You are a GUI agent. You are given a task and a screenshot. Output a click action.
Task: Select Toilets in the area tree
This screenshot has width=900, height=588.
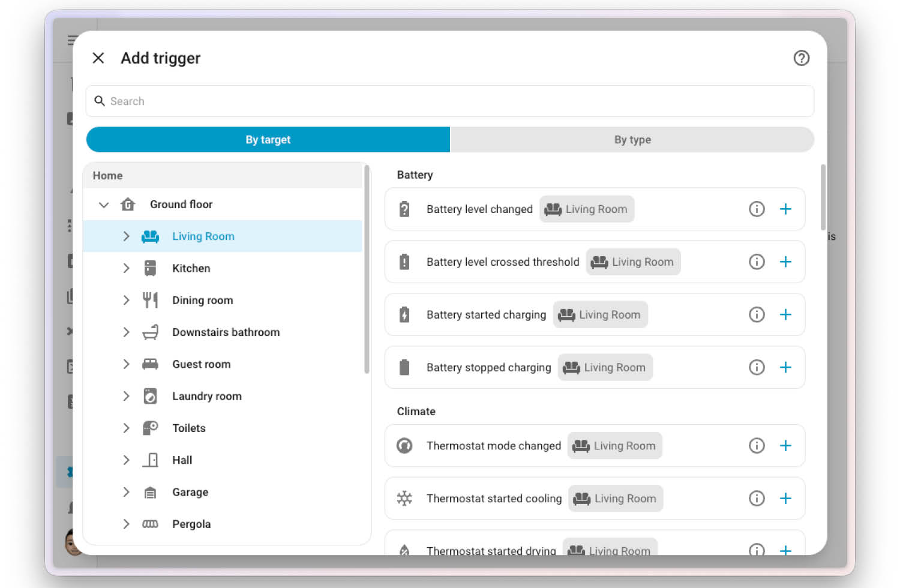coord(189,428)
